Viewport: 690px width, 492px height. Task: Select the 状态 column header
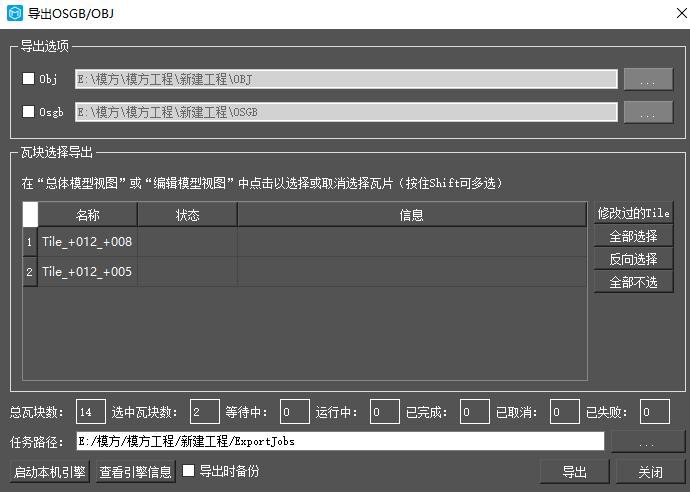pos(187,215)
